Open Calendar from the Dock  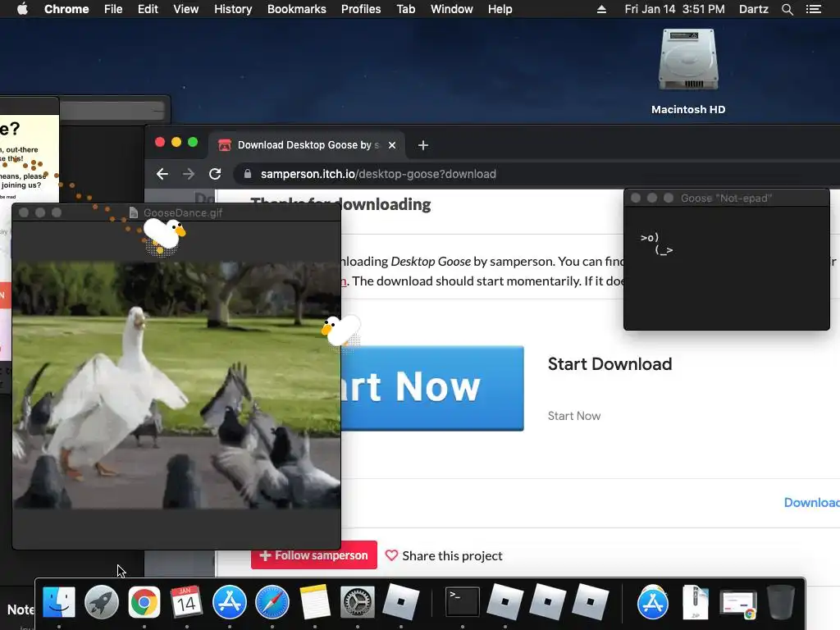click(x=186, y=602)
